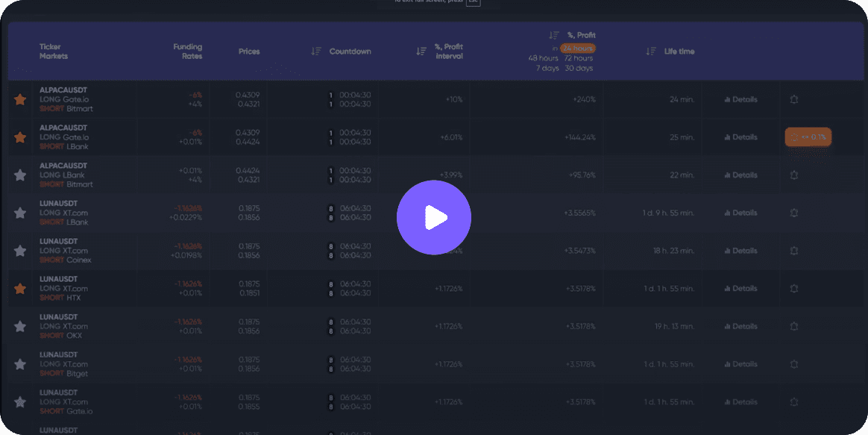The height and width of the screenshot is (435, 868).
Task: Star the LUNAUSDT XT.com / Bitget row
Action: (20, 364)
